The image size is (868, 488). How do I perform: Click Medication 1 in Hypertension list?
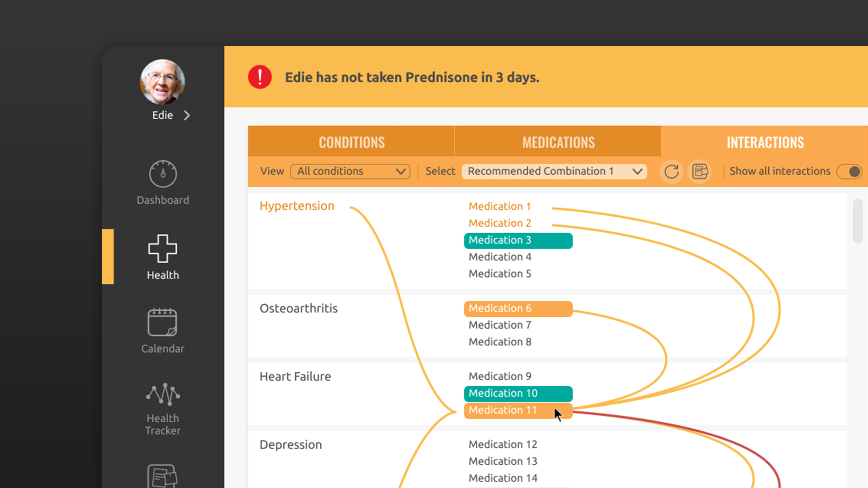point(500,207)
